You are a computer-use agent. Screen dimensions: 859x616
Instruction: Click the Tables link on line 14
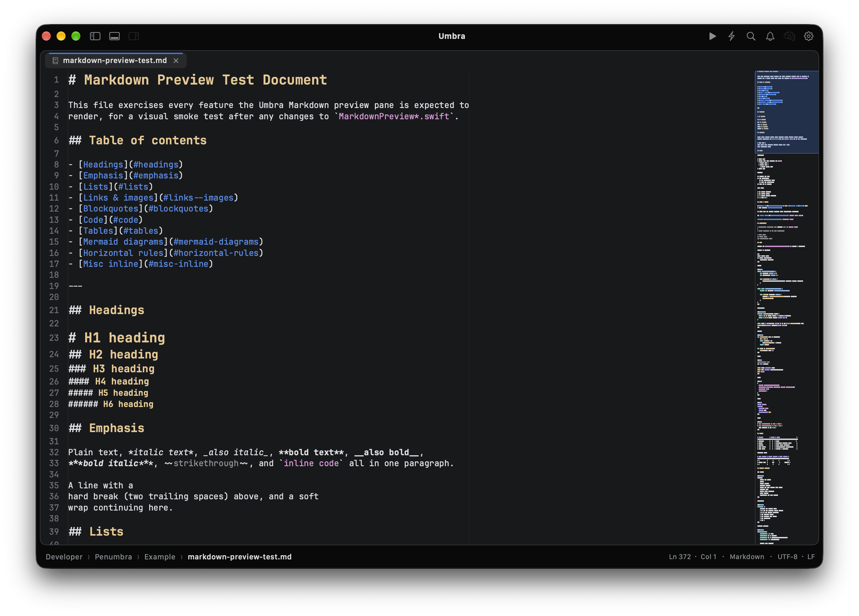click(98, 231)
